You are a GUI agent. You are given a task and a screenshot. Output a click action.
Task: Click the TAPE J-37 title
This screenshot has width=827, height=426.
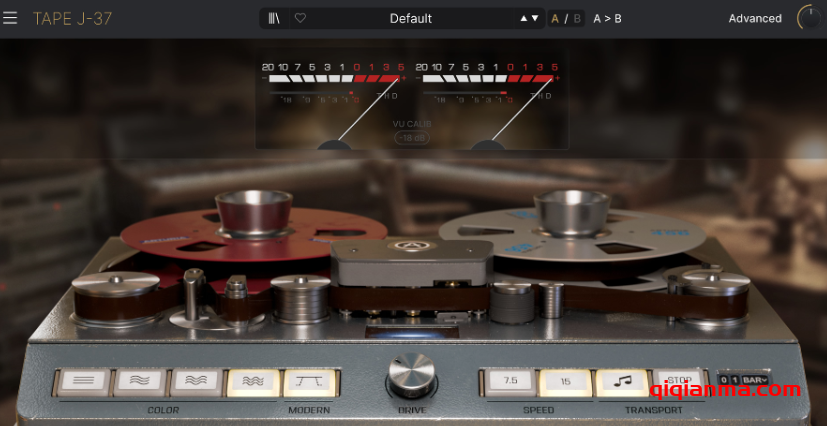[x=73, y=18]
